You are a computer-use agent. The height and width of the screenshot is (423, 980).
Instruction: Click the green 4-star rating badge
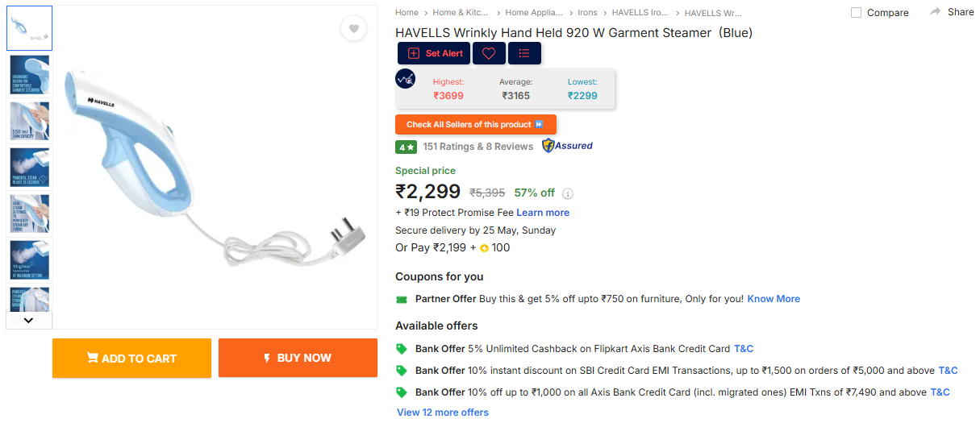point(406,147)
